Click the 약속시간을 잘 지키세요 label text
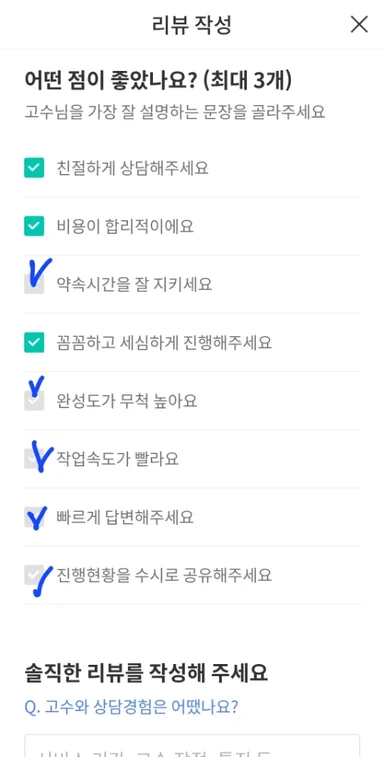Screen dimensions: 384x757 [134, 284]
